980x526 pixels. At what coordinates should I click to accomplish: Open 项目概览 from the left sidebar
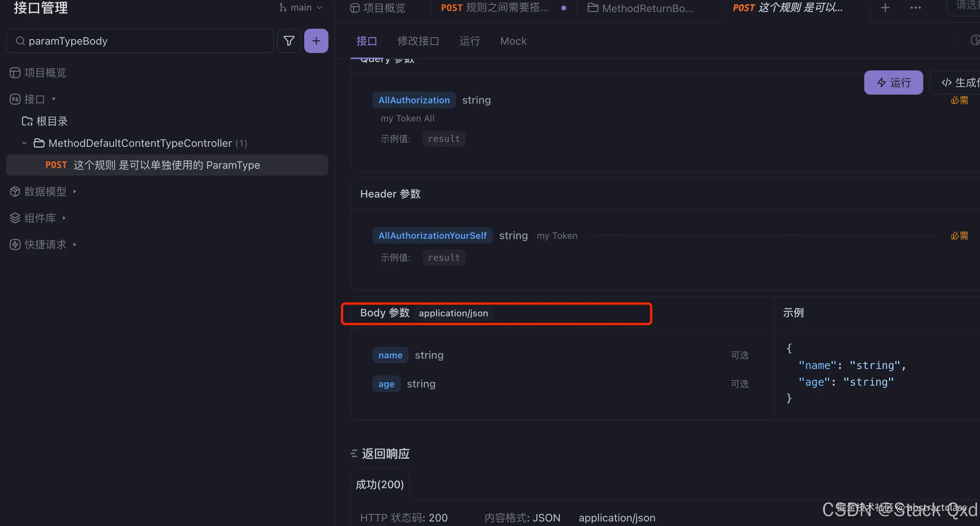tap(45, 72)
